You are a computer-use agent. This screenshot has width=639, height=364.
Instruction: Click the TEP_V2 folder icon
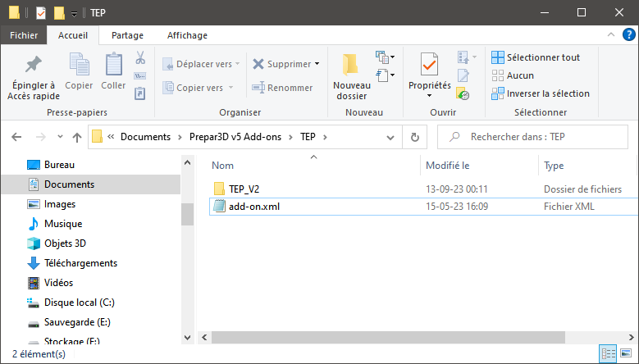[219, 189]
